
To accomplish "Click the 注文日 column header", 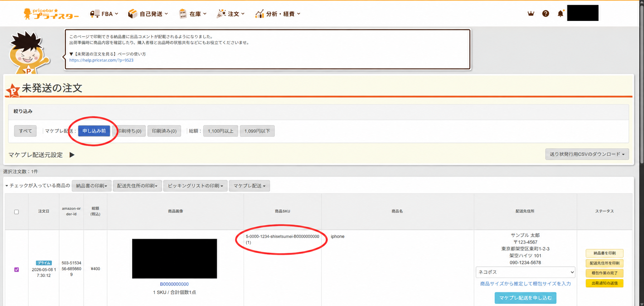I will coord(44,211).
